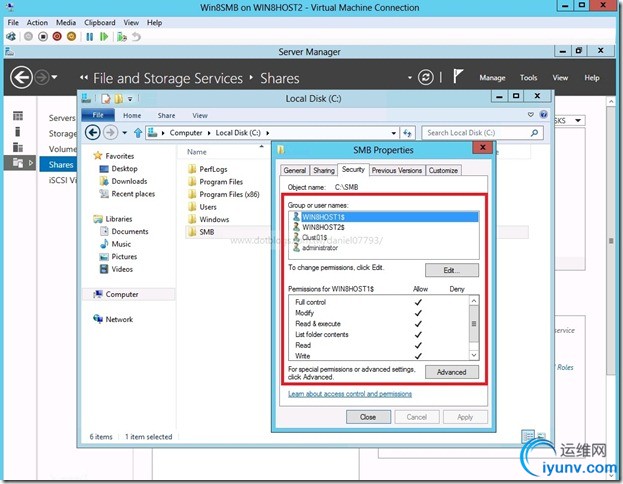
Task: Open dropdown arrow left of refresh icon
Action: click(x=410, y=77)
